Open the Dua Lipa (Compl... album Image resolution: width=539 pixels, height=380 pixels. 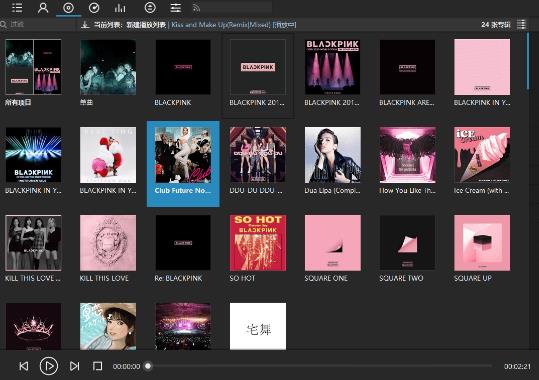click(333, 155)
